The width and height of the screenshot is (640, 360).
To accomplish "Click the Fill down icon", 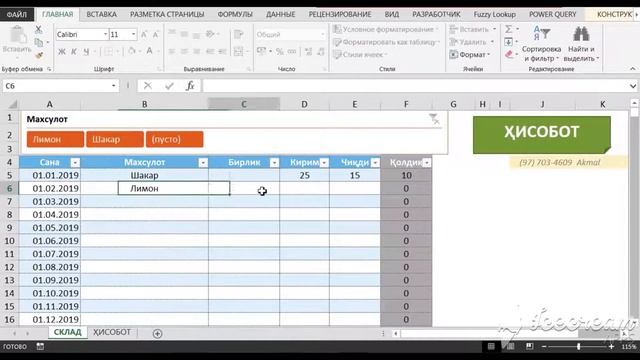I will (x=509, y=42).
